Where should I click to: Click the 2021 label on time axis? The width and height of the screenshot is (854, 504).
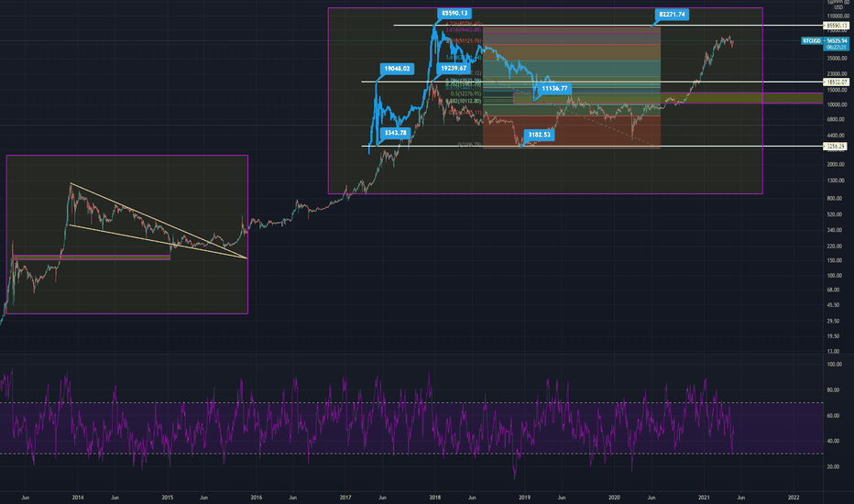pos(704,498)
